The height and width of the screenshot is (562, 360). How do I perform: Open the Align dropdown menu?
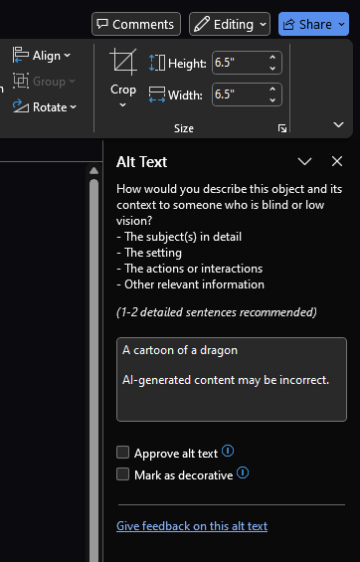click(42, 56)
